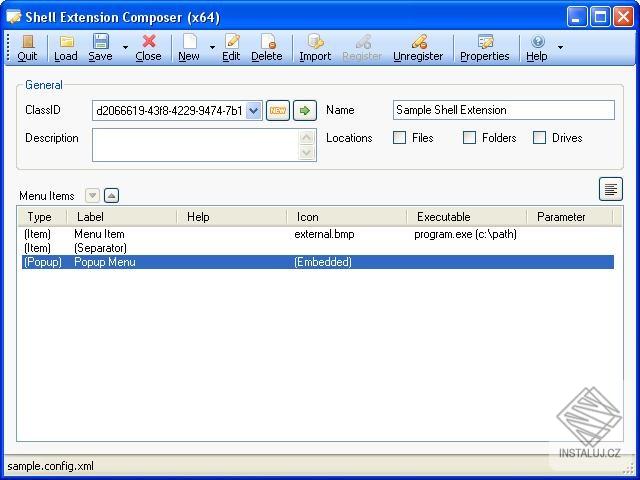The width and height of the screenshot is (640, 480).
Task: Click the Help column header
Action: click(x=232, y=217)
